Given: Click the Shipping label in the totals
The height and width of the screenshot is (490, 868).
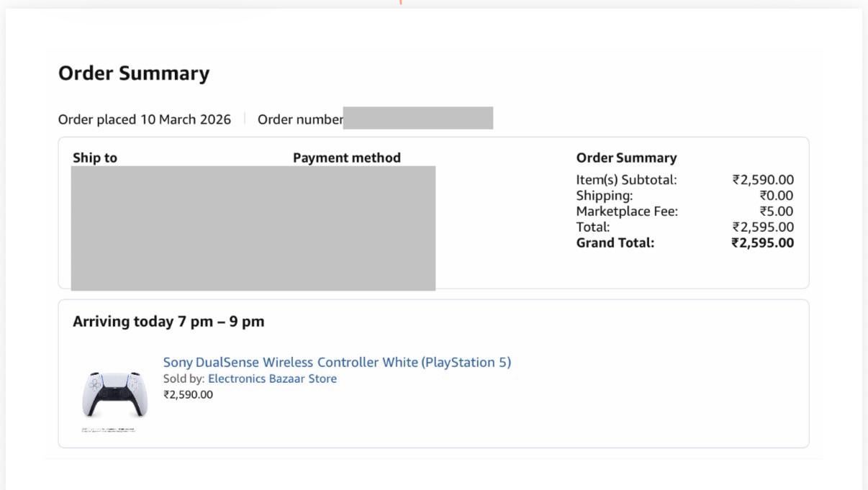Looking at the screenshot, I should (605, 196).
